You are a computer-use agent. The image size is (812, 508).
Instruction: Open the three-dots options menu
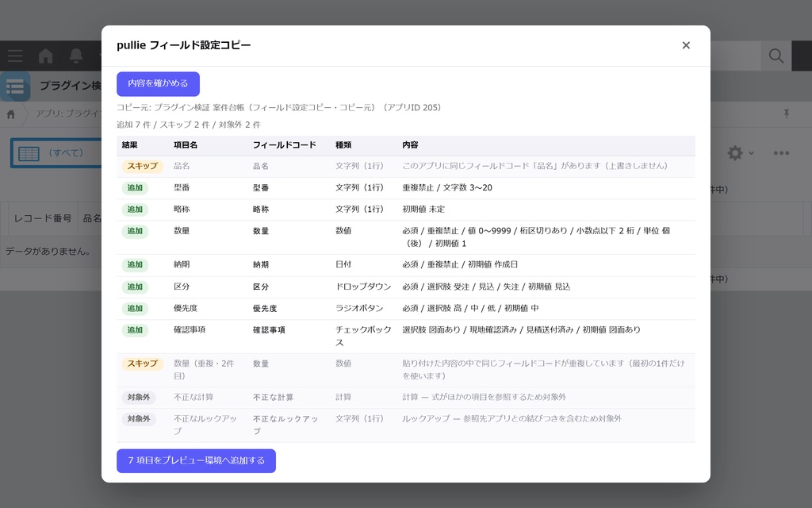tap(781, 153)
